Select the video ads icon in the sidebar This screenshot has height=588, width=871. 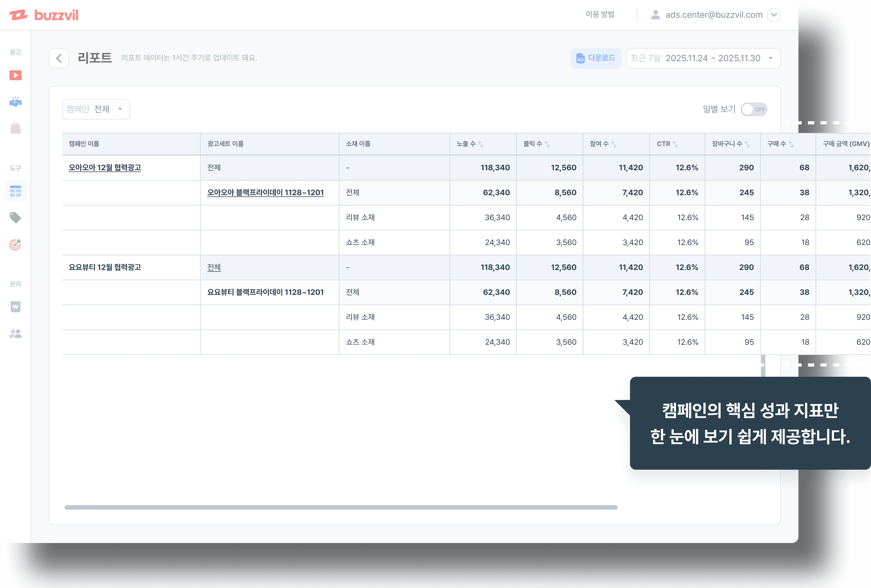tap(15, 75)
